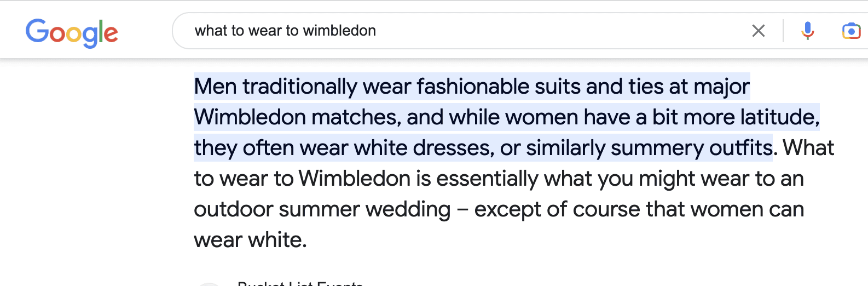868x286 pixels.
Task: Click highlighted phrase "Men traditionally wear"
Action: [x=302, y=87]
